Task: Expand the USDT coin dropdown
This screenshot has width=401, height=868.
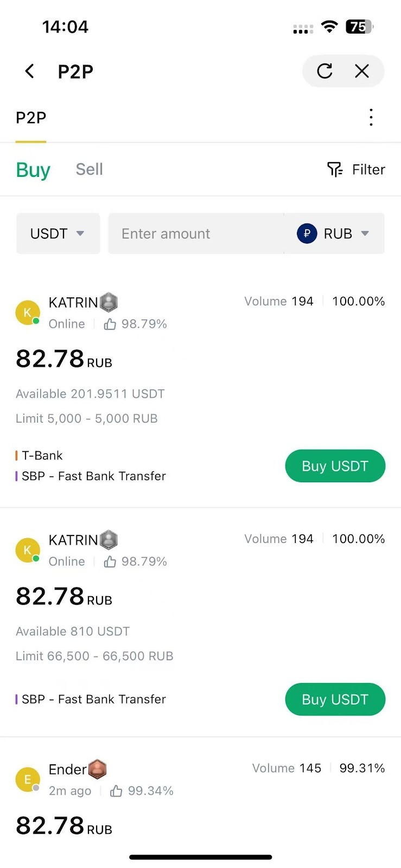Action: pyautogui.click(x=58, y=234)
